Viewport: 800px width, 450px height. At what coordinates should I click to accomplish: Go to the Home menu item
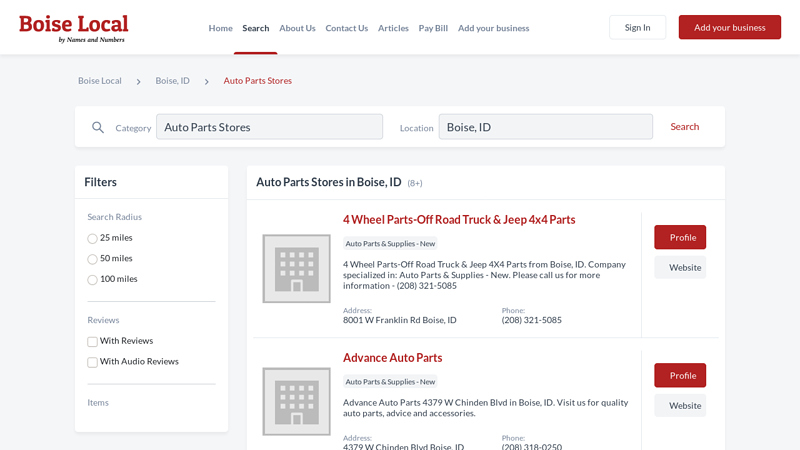pyautogui.click(x=220, y=28)
